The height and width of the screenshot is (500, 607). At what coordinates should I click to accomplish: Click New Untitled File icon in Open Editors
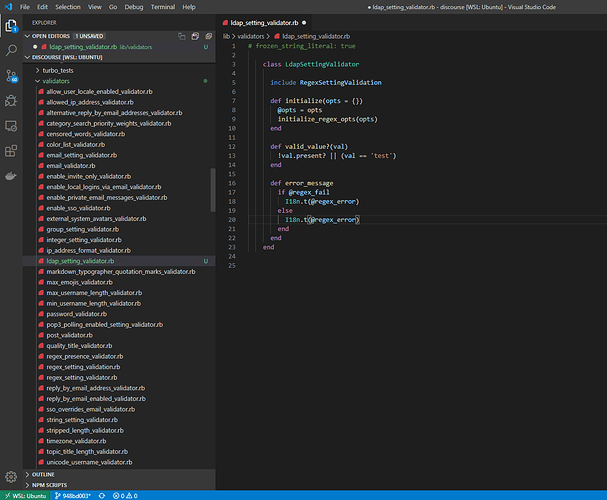[182, 36]
